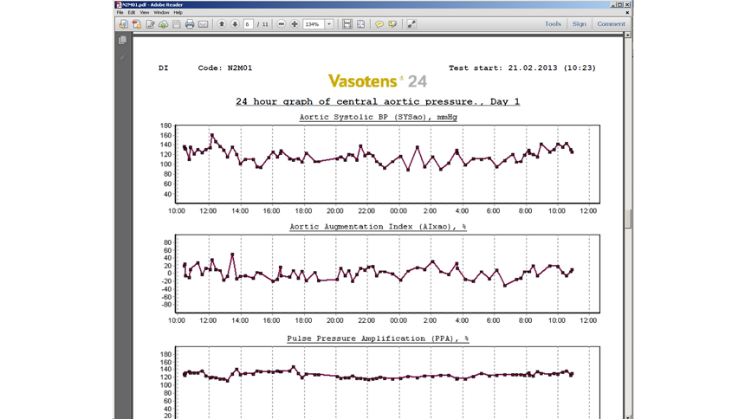
Task: Open page thumbnails panel in sidebar
Action: [x=123, y=40]
